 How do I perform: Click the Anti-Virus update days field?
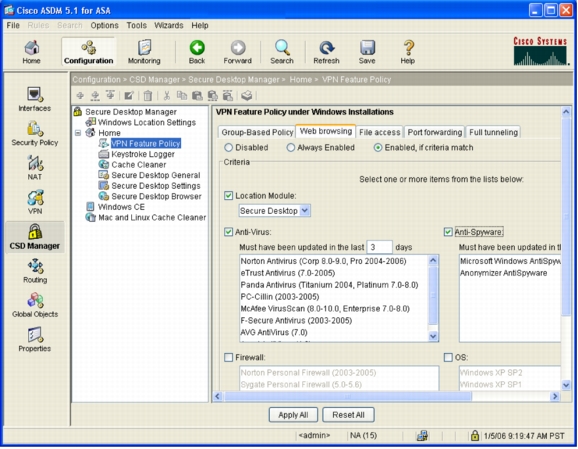coord(379,247)
